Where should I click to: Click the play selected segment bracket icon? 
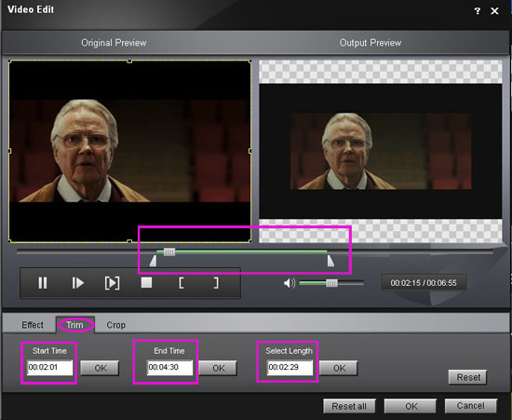coord(112,283)
